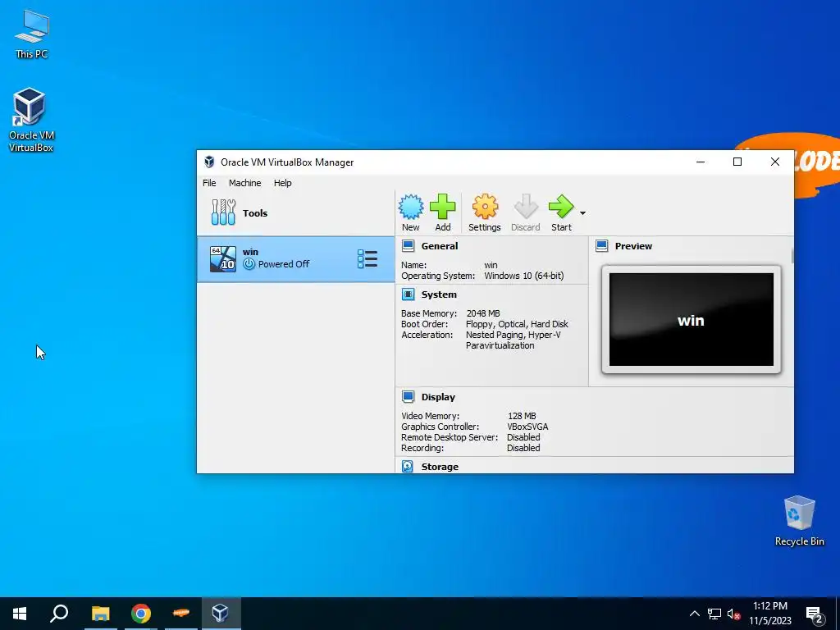Open Google Chrome from the taskbar
The image size is (840, 630).
(141, 614)
